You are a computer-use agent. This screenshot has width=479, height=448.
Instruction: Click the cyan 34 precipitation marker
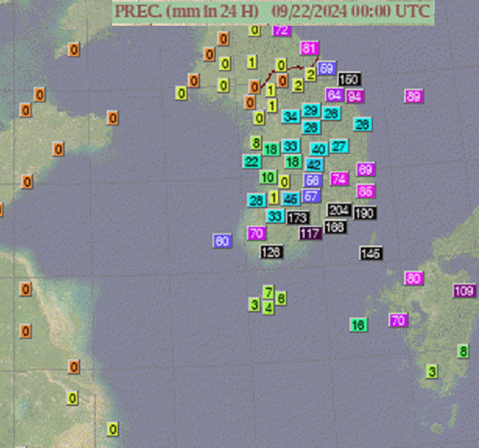291,116
